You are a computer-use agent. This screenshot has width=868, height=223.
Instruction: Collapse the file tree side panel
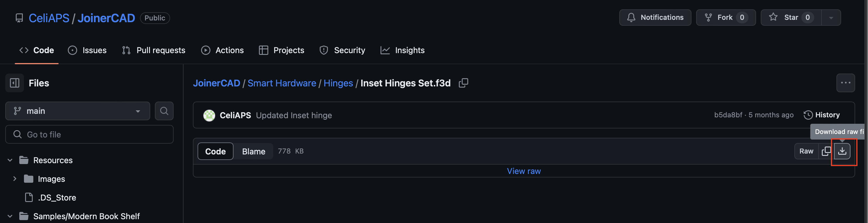[15, 83]
